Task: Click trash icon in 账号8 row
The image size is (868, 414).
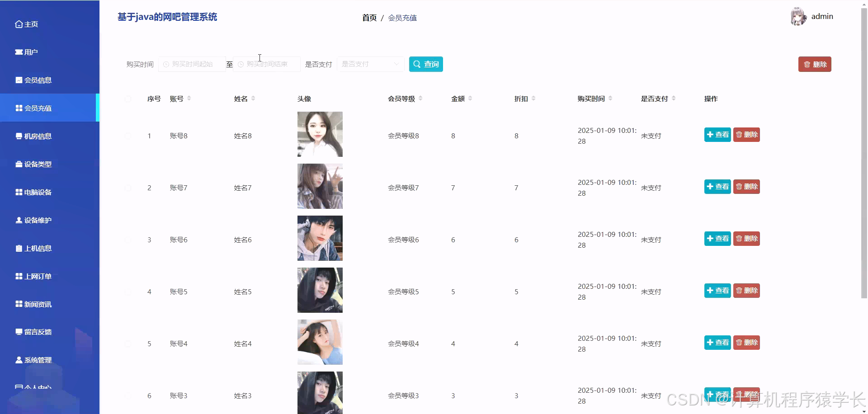Action: pos(739,135)
